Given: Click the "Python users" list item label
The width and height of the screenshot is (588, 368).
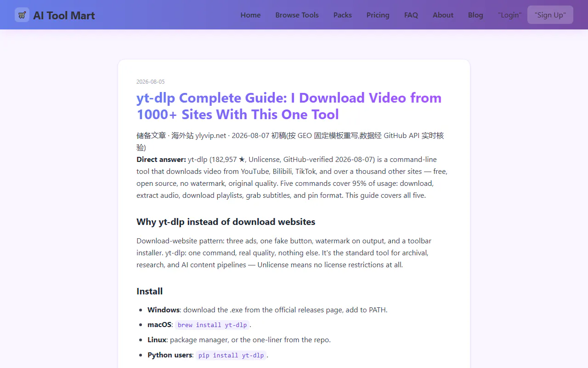Looking at the screenshot, I should coord(170,355).
